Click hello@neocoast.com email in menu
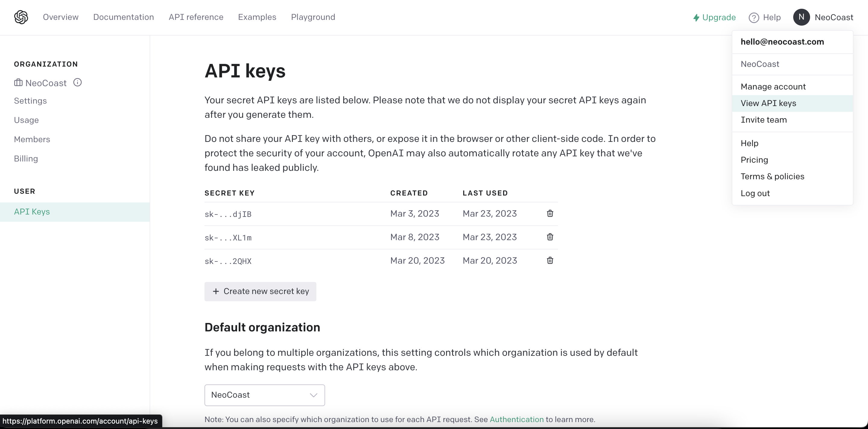 point(782,42)
